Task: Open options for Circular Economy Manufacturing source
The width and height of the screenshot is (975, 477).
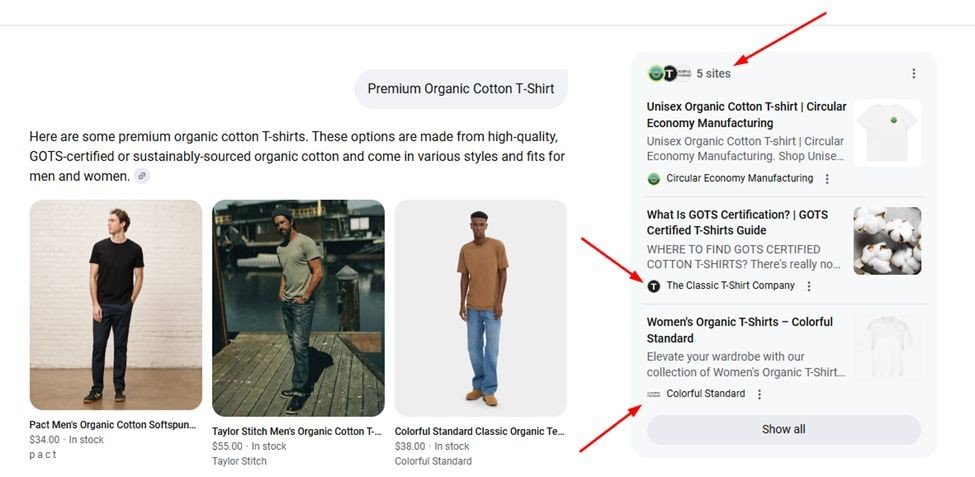Action: point(827,179)
